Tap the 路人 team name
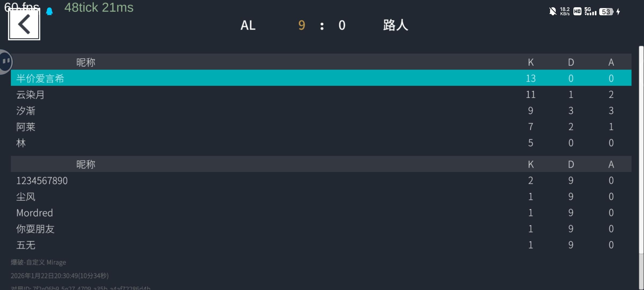The image size is (644, 290). tap(396, 26)
